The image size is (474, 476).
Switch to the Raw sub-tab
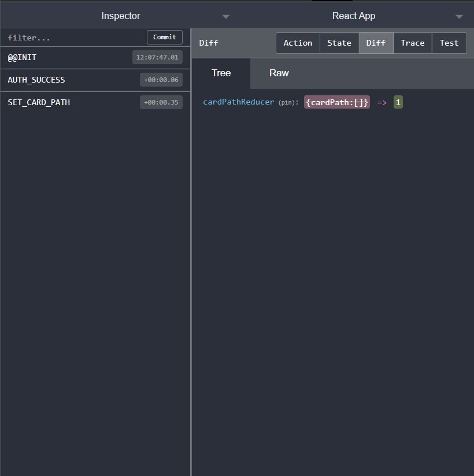tap(279, 73)
